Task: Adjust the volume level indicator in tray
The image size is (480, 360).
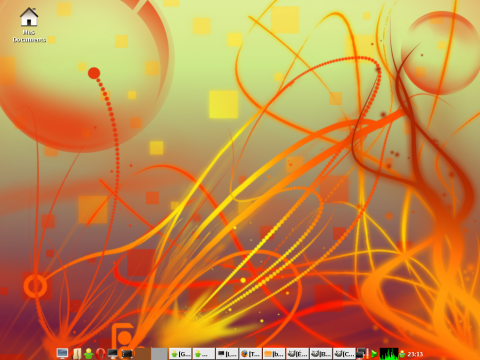Action: click(x=368, y=354)
